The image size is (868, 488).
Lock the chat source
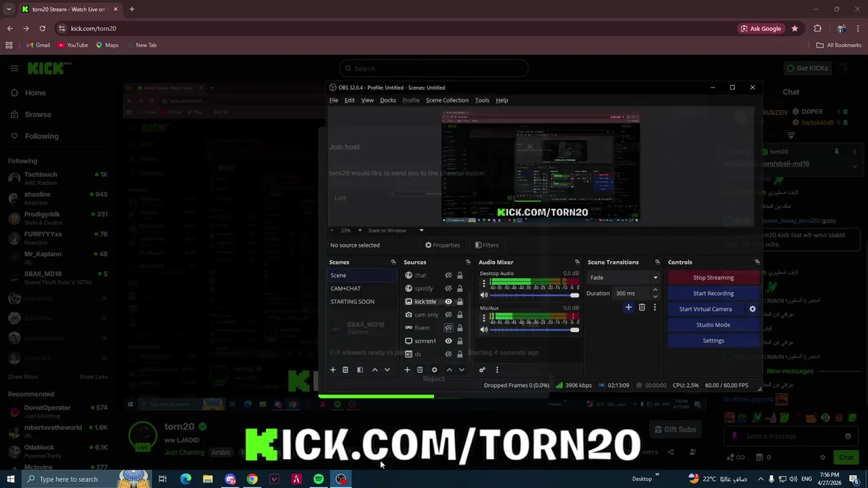click(x=460, y=275)
